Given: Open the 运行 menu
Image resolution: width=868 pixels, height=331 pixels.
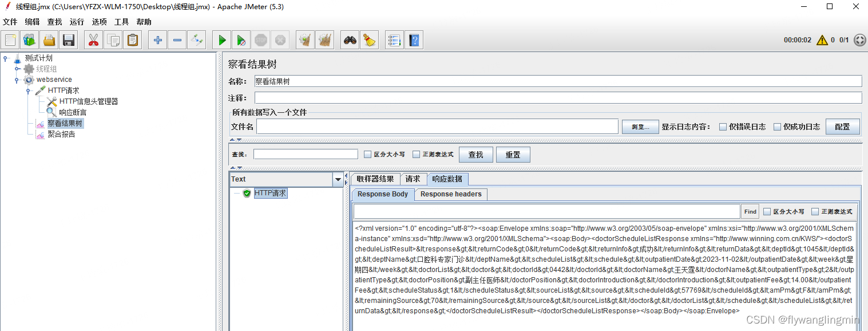Looking at the screenshot, I should tap(76, 22).
